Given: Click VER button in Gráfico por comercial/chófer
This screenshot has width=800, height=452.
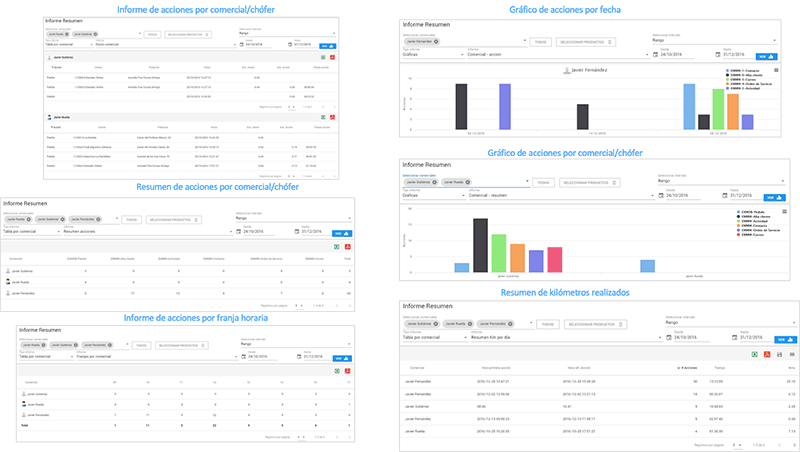Looking at the screenshot, I should [x=774, y=197].
